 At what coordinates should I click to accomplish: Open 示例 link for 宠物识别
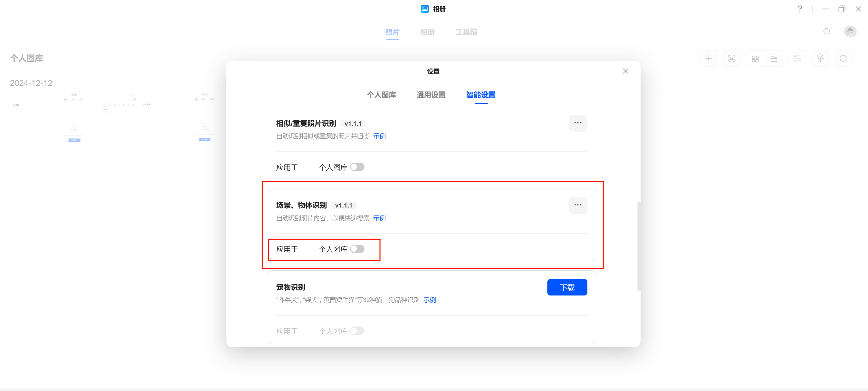point(430,300)
